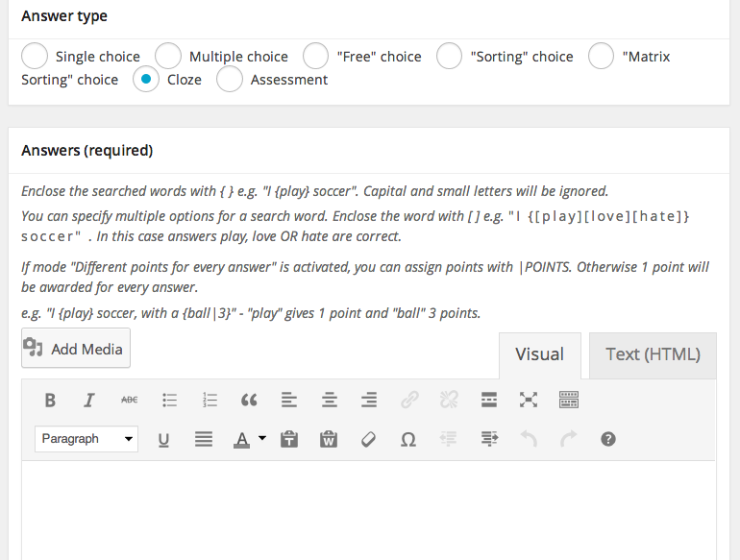Apply bold formatting in editor toolbar
This screenshot has width=740, height=560.
tap(50, 400)
